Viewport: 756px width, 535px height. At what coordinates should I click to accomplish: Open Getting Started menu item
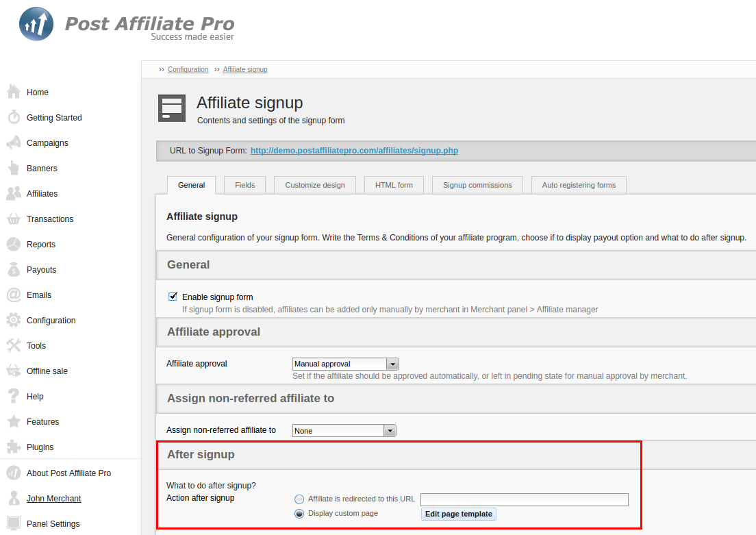54,117
